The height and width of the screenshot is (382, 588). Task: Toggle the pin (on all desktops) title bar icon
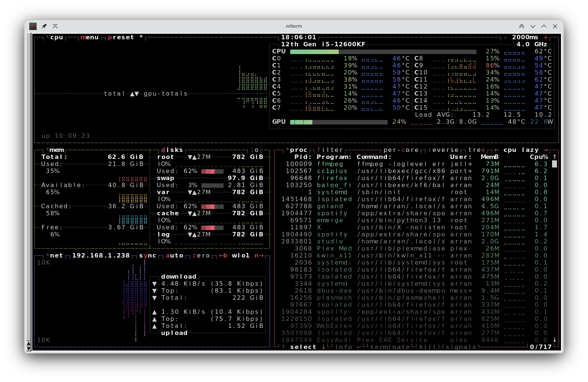point(44,26)
